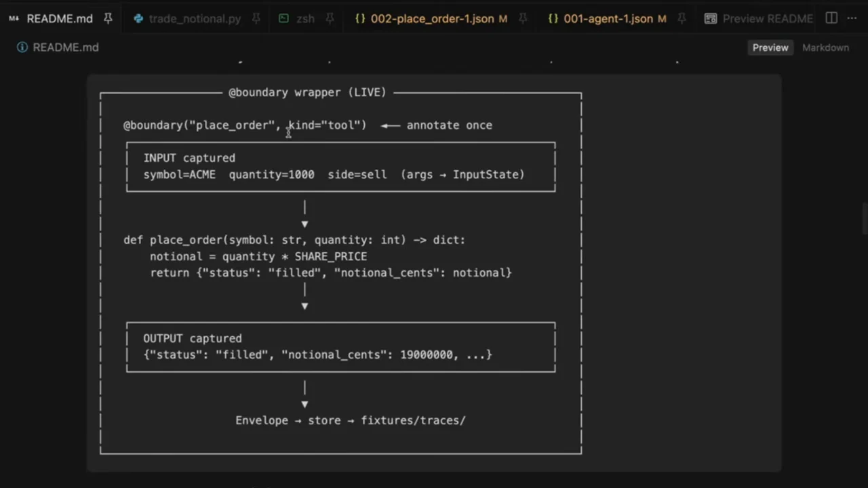Click the 'symbol=ACME' text
The width and height of the screenshot is (868, 488).
180,174
